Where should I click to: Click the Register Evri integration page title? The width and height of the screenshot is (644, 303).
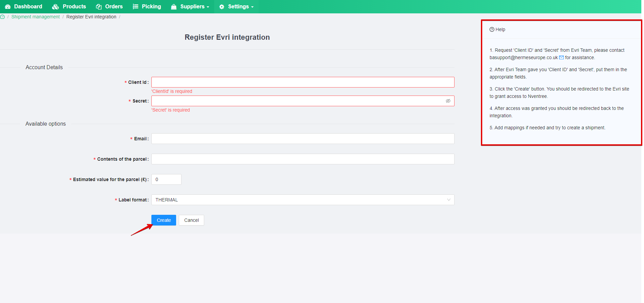(x=227, y=37)
